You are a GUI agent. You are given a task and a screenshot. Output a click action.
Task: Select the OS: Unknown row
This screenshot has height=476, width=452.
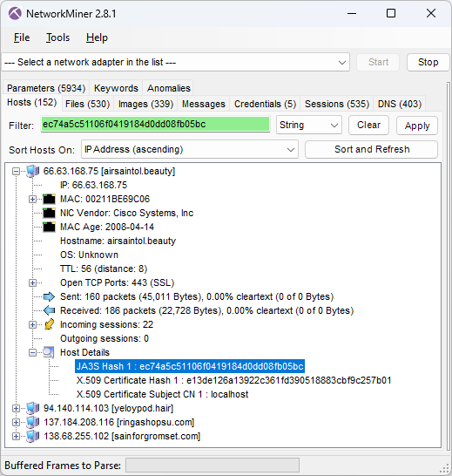pos(89,255)
